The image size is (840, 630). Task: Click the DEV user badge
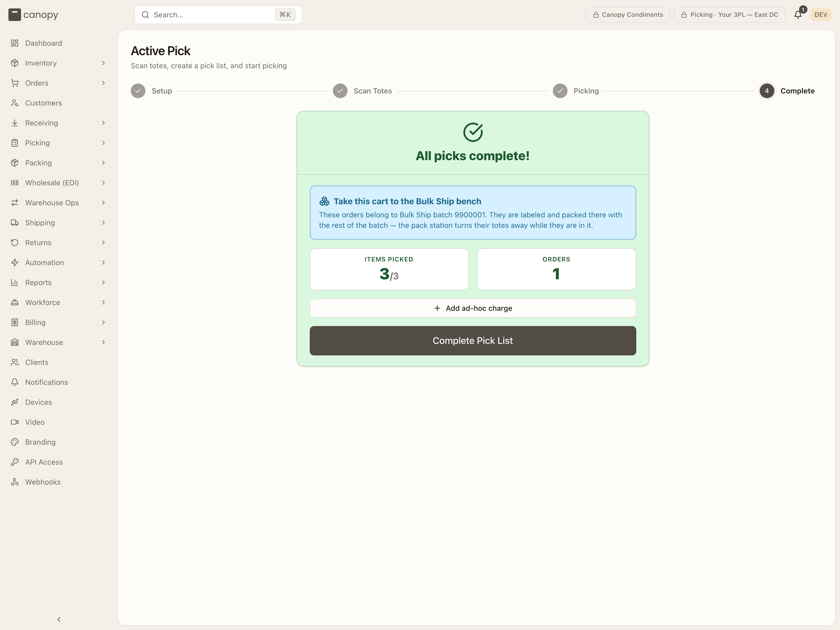(x=821, y=15)
